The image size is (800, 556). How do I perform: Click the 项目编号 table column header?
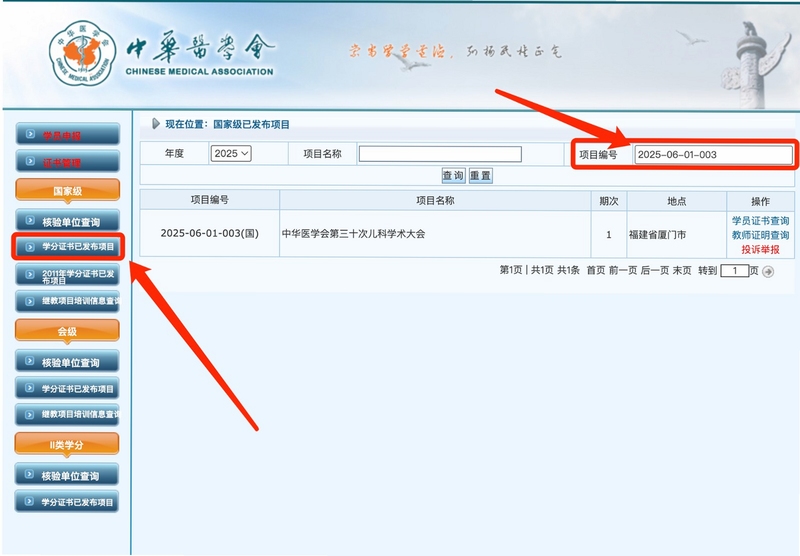point(210,200)
